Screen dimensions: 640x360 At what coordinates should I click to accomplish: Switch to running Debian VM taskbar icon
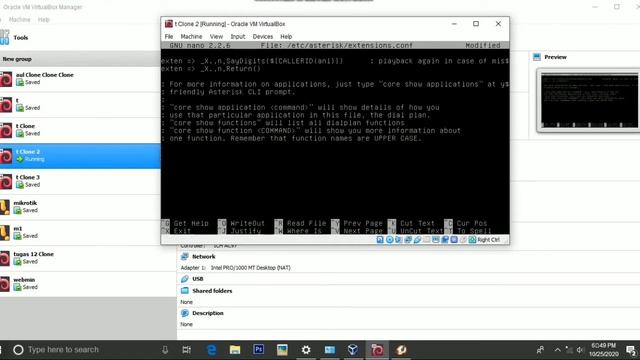377,350
